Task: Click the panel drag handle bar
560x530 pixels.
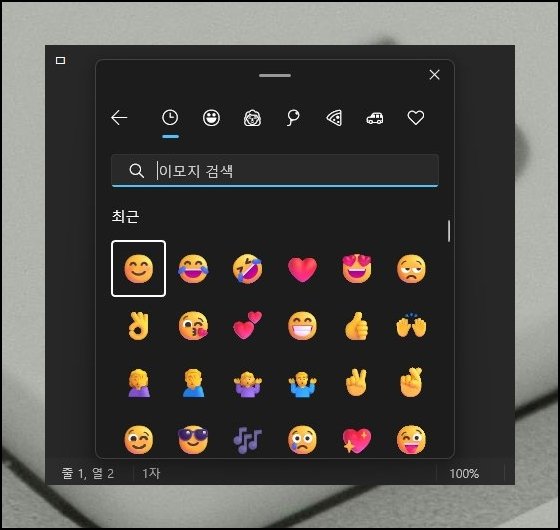Action: [275, 75]
